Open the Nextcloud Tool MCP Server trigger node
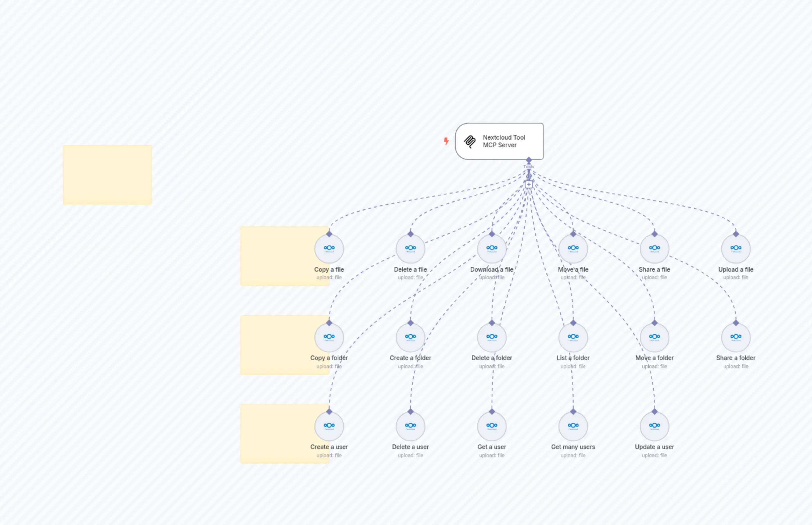812x525 pixels. pos(499,141)
